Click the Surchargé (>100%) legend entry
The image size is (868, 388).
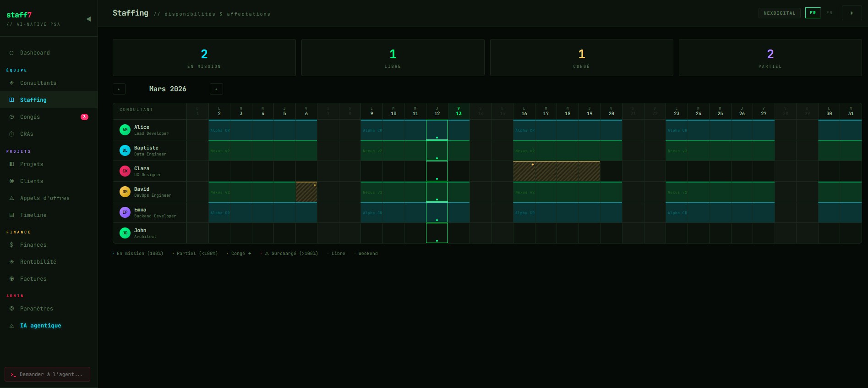pyautogui.click(x=289, y=254)
